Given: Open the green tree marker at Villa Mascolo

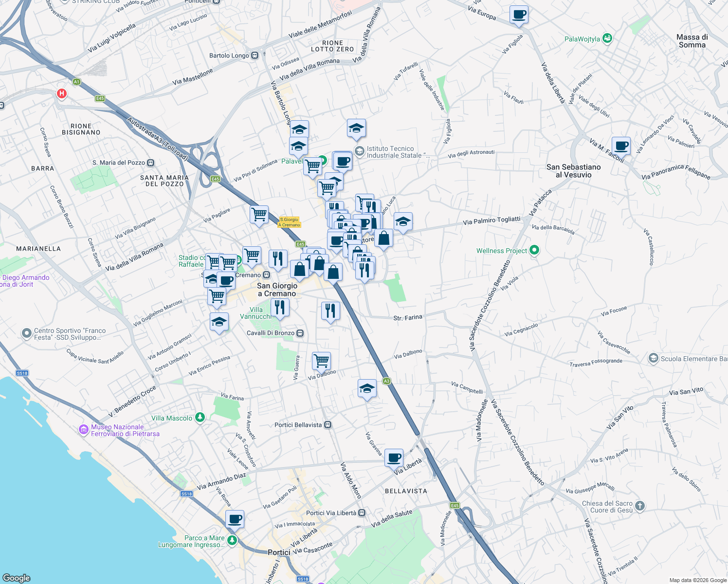Looking at the screenshot, I should (199, 418).
